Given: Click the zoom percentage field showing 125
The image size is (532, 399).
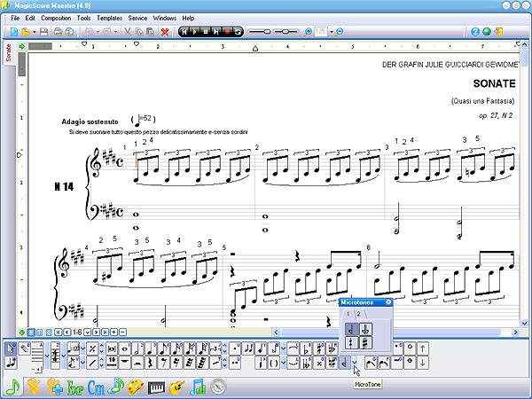Looking at the screenshot, I should point(321,32).
